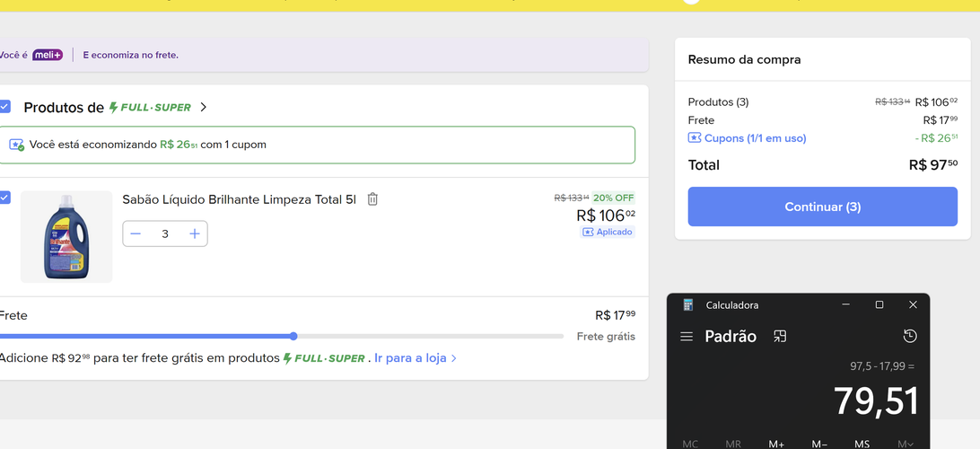Image resolution: width=980 pixels, height=449 pixels.
Task: Open calculator hamburger navigation menu
Action: coord(687,337)
